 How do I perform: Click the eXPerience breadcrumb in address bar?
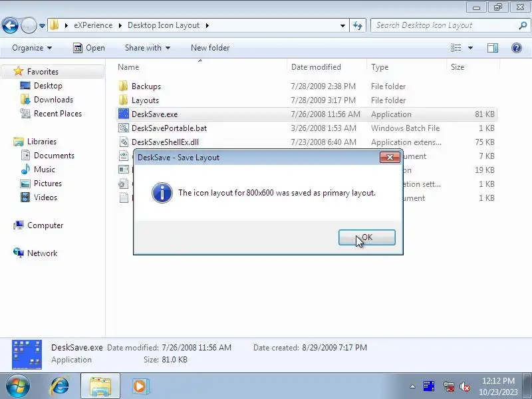93,25
